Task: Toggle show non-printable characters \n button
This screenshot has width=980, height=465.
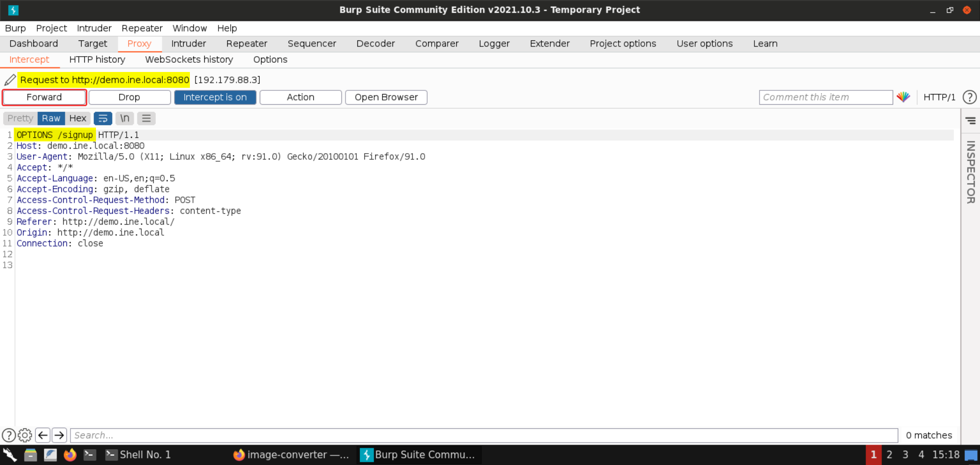Action: [x=125, y=118]
